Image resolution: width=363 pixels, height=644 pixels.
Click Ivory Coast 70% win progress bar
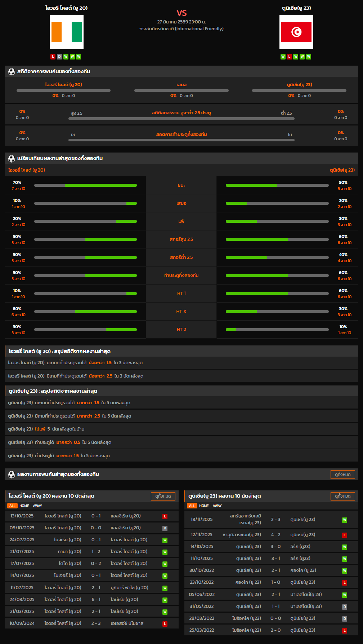(85, 185)
